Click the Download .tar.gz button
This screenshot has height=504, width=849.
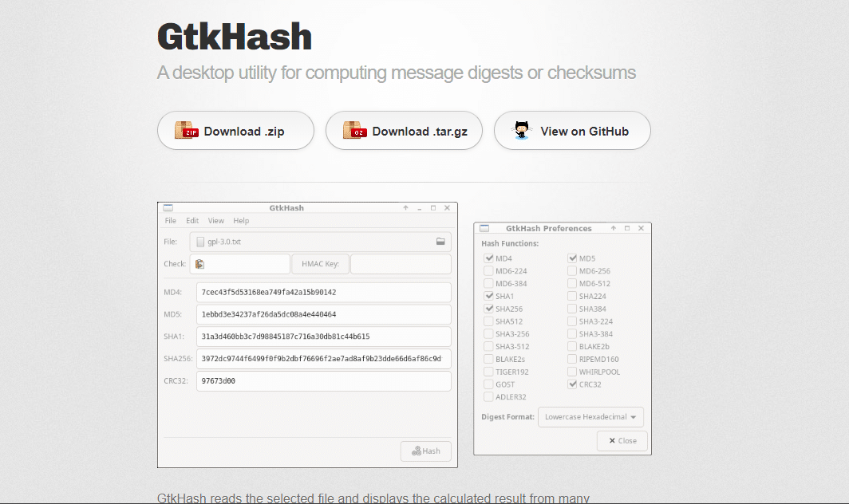coord(404,131)
